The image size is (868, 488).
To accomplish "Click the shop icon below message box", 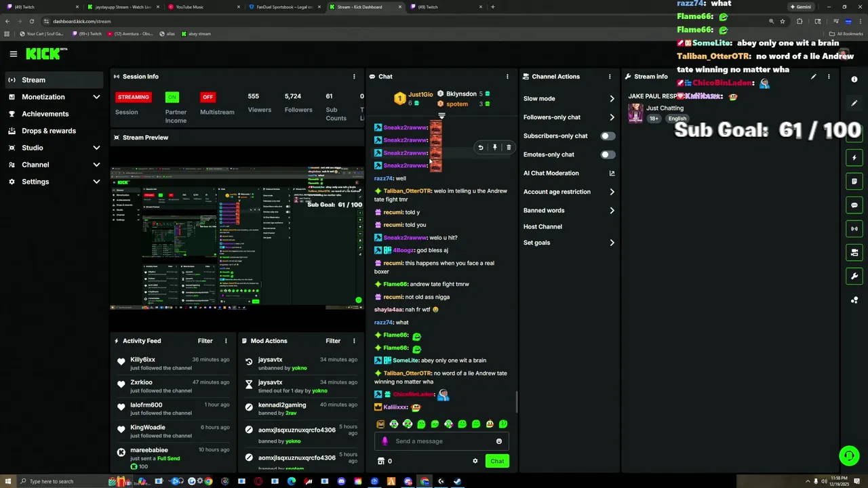I will 380,461.
